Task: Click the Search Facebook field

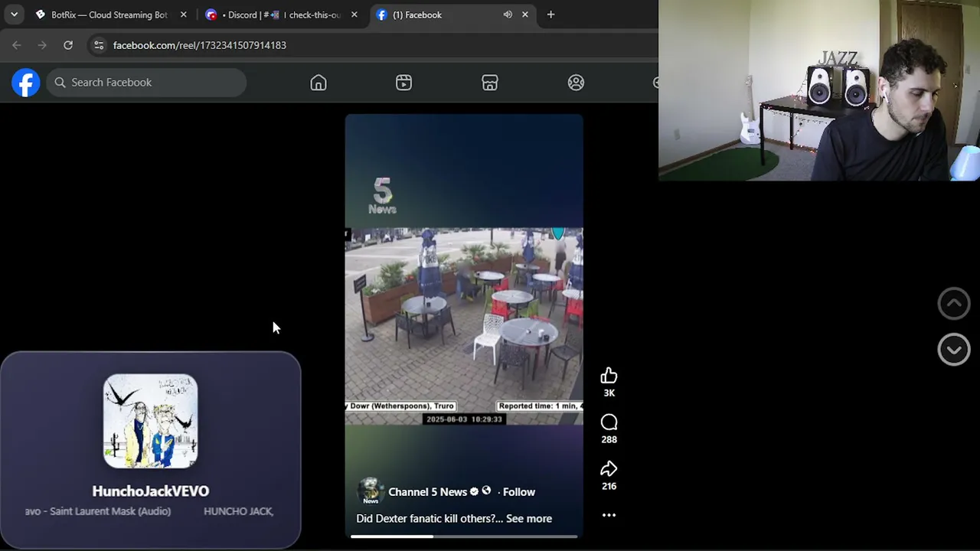Action: coord(146,83)
